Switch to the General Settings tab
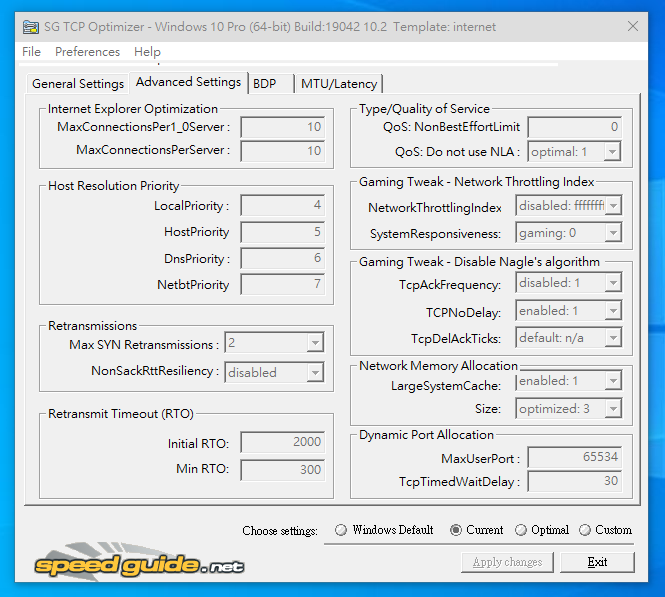 (x=78, y=84)
